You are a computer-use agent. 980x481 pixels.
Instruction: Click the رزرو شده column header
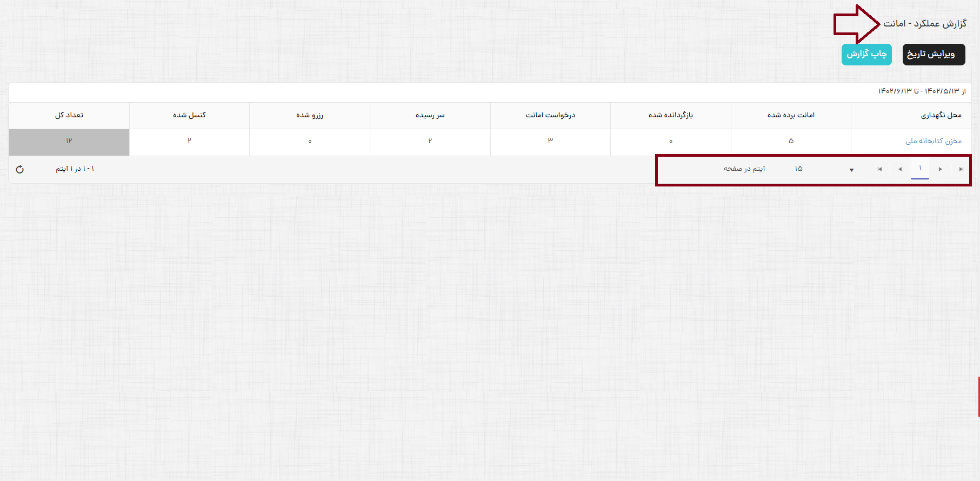(309, 115)
